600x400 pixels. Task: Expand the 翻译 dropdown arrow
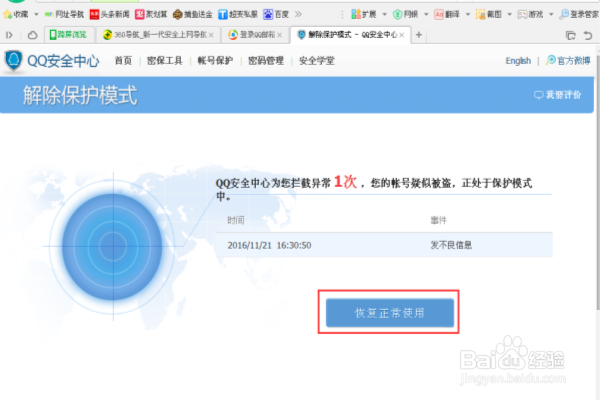point(468,15)
